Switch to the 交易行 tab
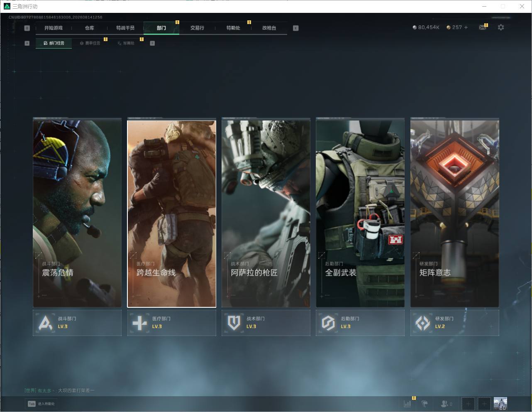532x412 pixels. tap(197, 28)
